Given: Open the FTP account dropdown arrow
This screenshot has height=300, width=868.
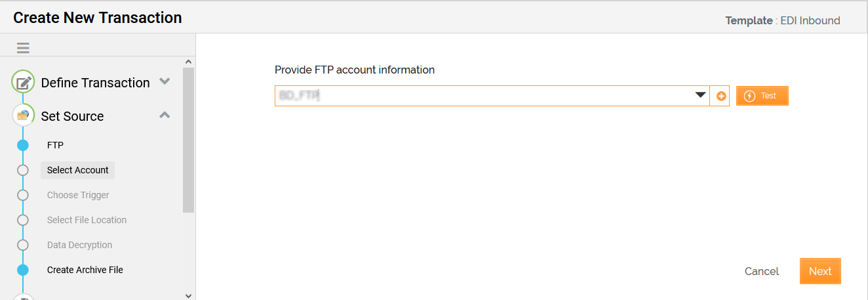Looking at the screenshot, I should (x=701, y=96).
